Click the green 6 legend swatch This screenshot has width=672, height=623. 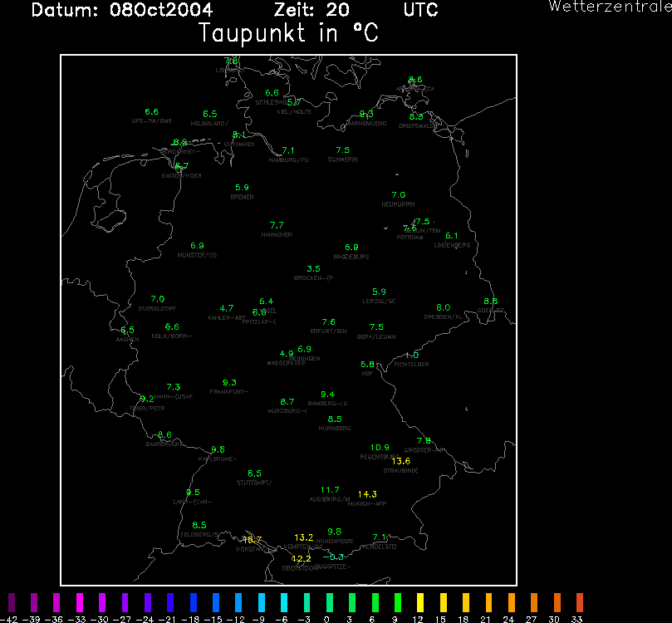(375, 602)
